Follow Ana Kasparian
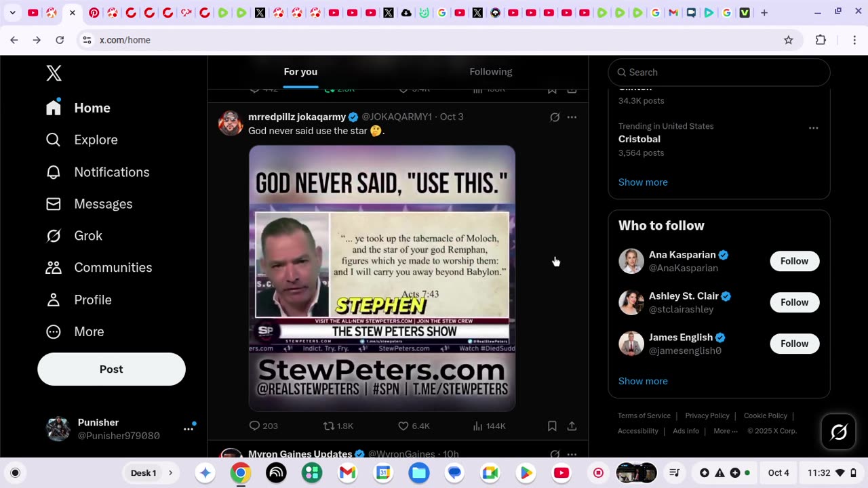 click(794, 261)
